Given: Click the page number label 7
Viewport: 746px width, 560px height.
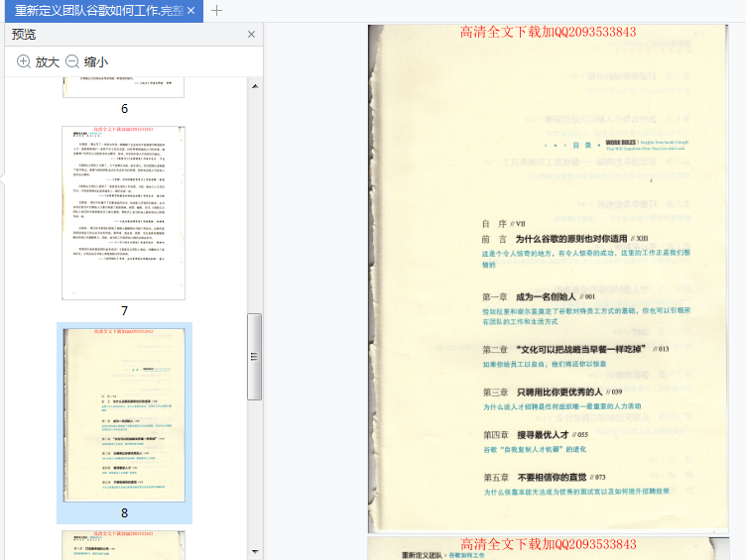Looking at the screenshot, I should tap(124, 311).
